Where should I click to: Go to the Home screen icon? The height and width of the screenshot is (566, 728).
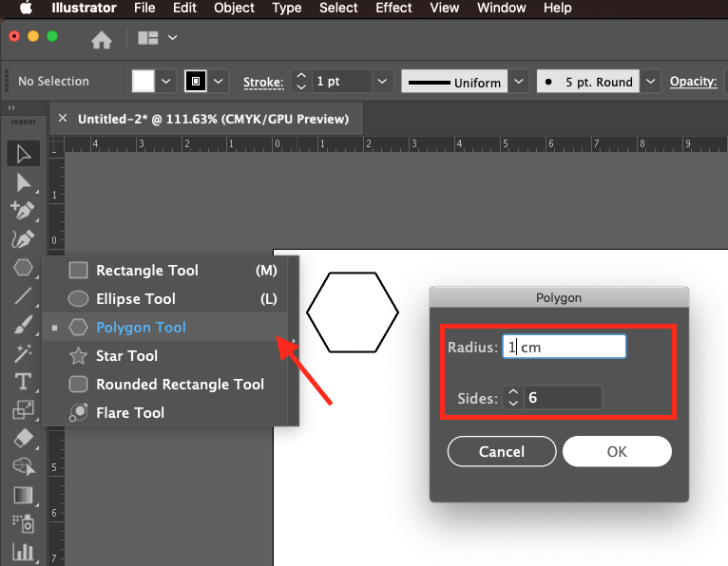[x=101, y=39]
